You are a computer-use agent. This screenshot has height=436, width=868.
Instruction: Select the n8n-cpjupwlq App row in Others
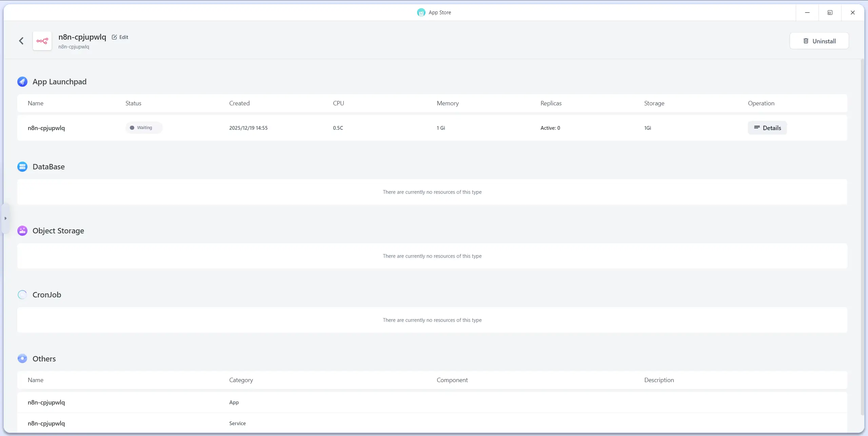pos(46,402)
